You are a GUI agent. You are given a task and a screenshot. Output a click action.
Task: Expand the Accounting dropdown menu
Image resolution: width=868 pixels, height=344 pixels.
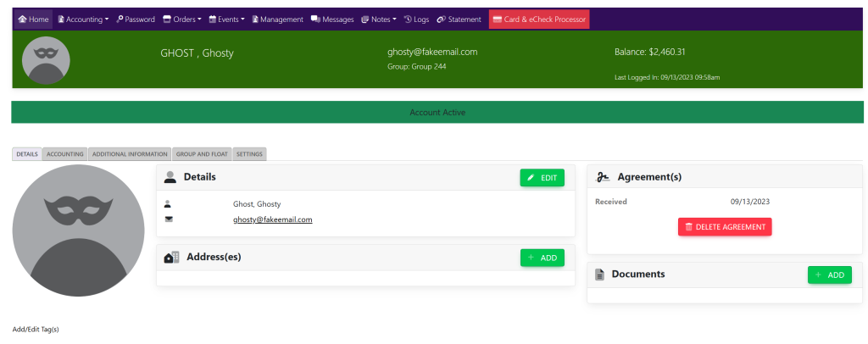pyautogui.click(x=83, y=19)
